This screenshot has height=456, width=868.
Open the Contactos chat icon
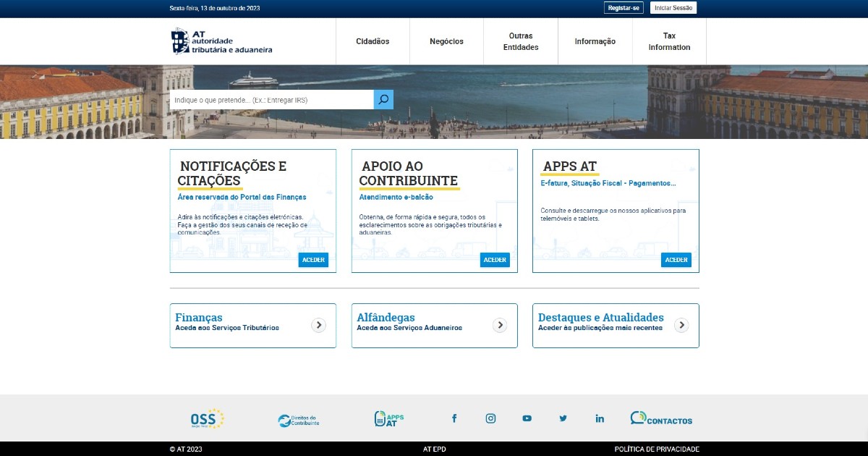660,419
